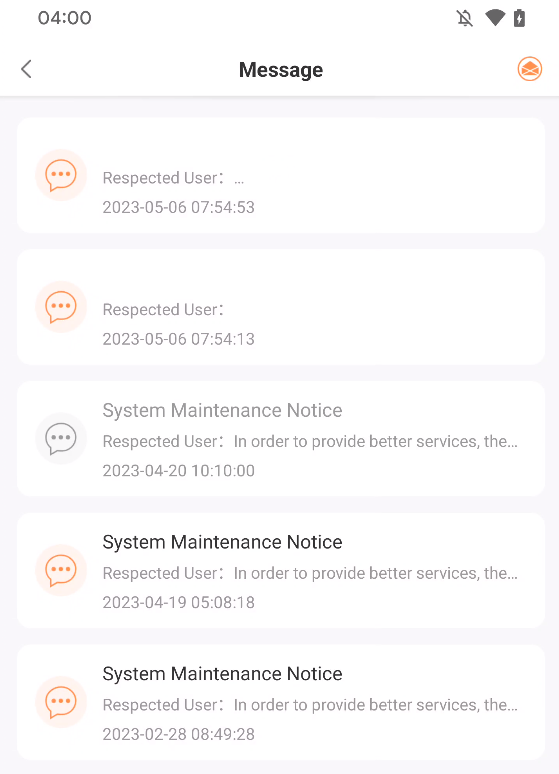Tap the mark-all-read envelope icon
This screenshot has width=559, height=774.
[529, 69]
